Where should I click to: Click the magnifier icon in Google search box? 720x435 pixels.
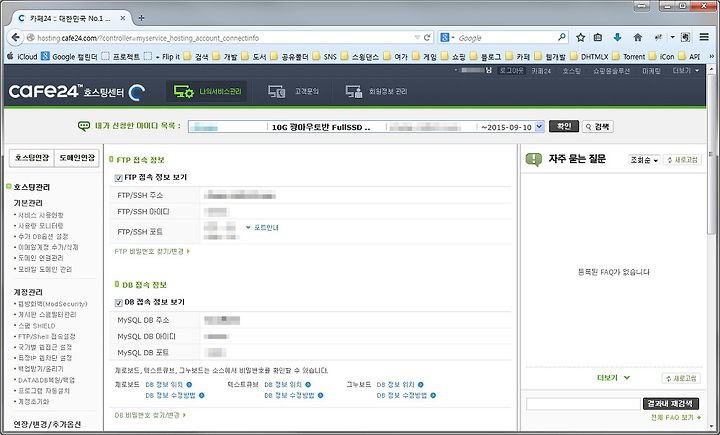coord(562,37)
